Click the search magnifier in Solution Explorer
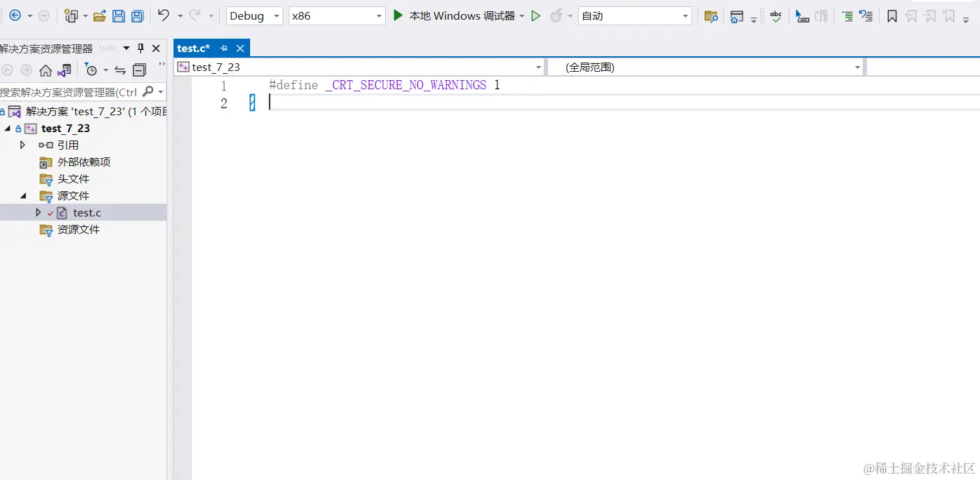This screenshot has height=480, width=980. [148, 91]
